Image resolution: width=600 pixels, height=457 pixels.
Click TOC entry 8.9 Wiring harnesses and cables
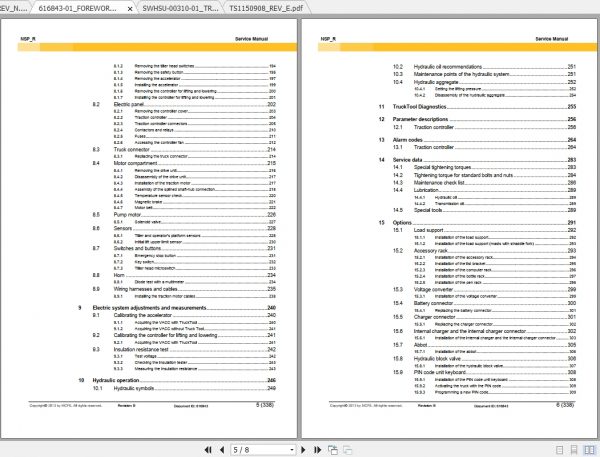pos(184,289)
